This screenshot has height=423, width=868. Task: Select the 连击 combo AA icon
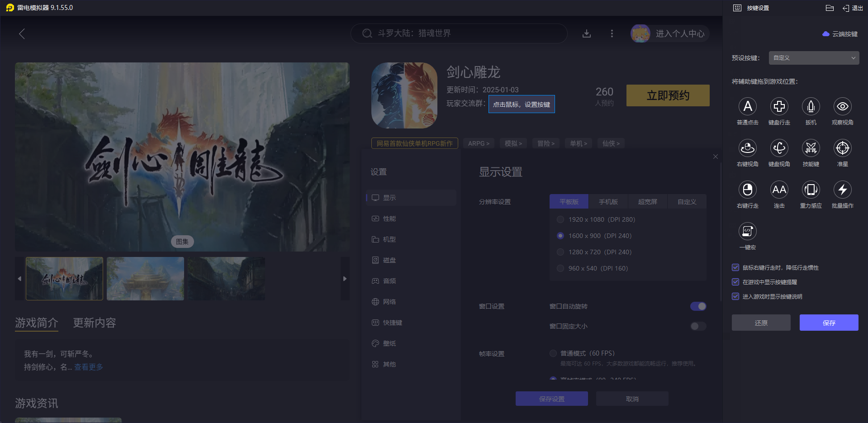click(x=779, y=190)
